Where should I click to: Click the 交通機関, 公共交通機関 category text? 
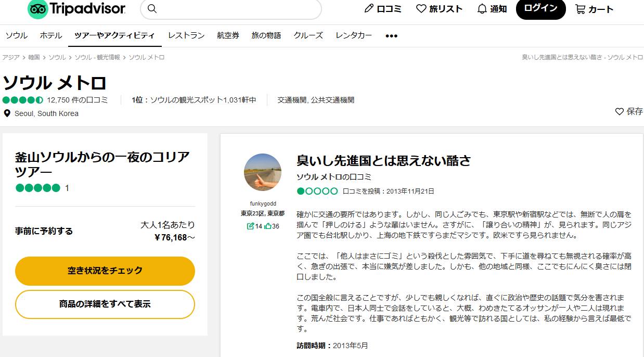316,100
